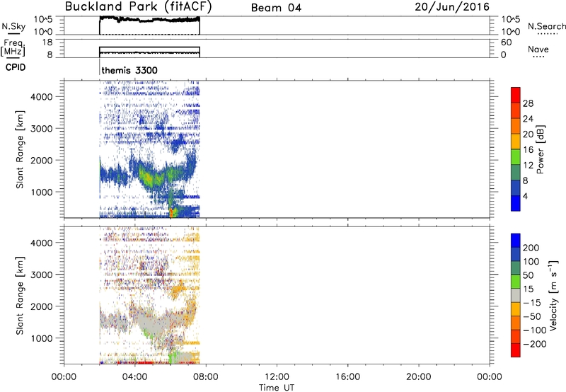Click the CPID row label
566x392 pixels.
[x=16, y=67]
